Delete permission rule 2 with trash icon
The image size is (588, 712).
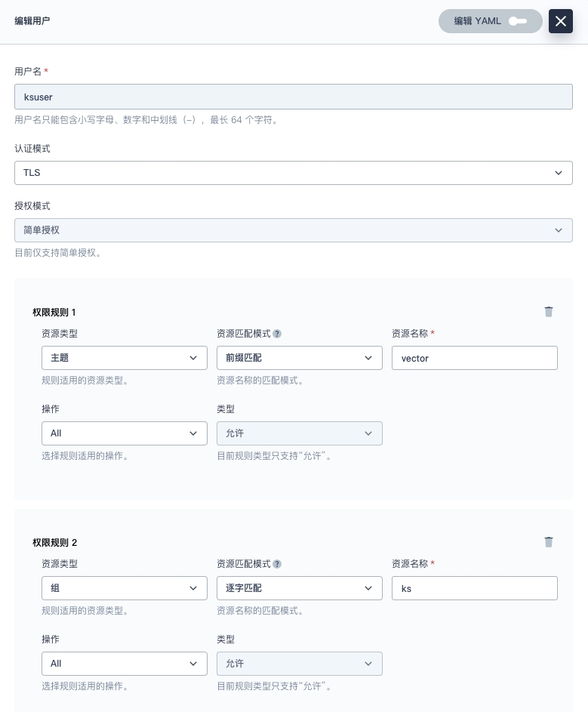549,542
